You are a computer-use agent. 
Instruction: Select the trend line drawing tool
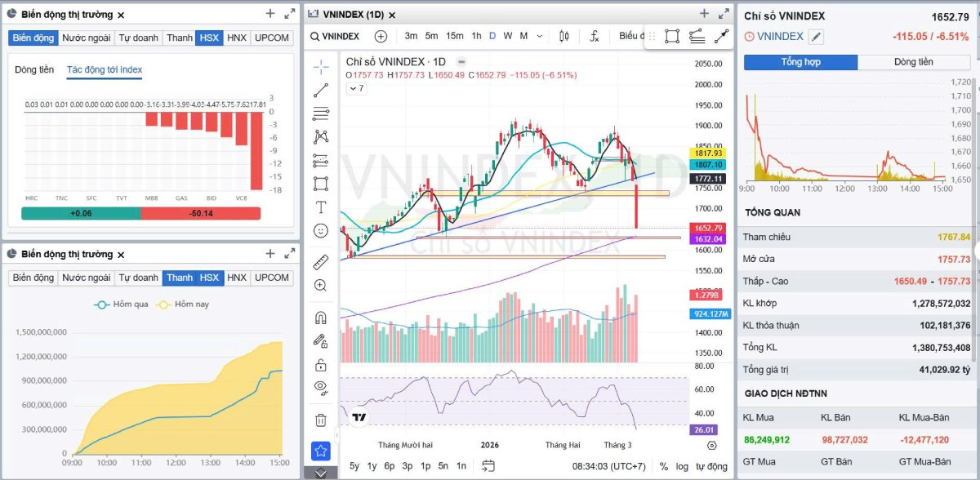pos(321,91)
